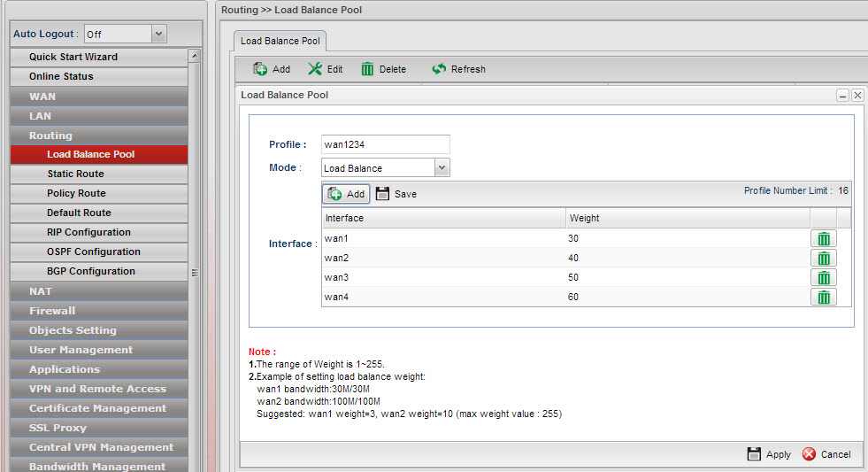Go to Policy Route settings

coord(76,194)
